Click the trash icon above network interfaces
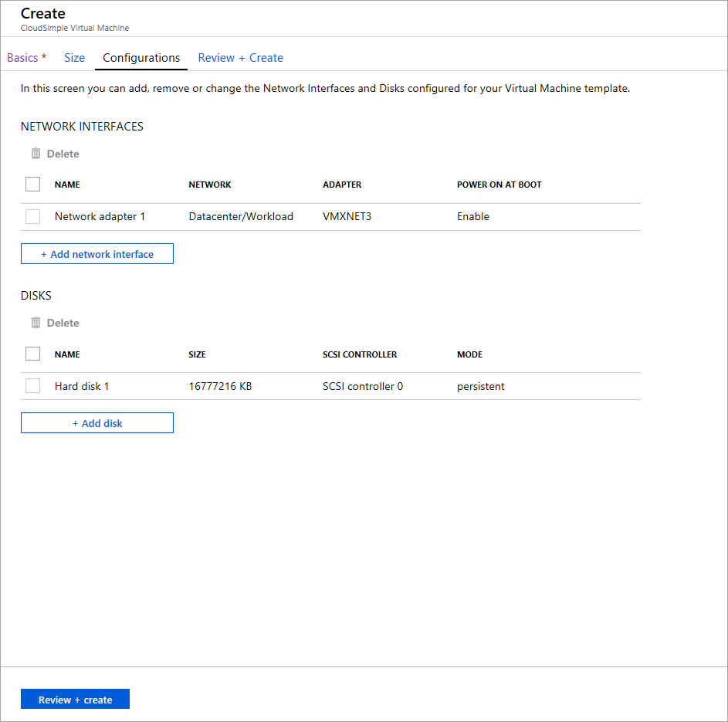Image resolution: width=728 pixels, height=722 pixels. pos(36,153)
